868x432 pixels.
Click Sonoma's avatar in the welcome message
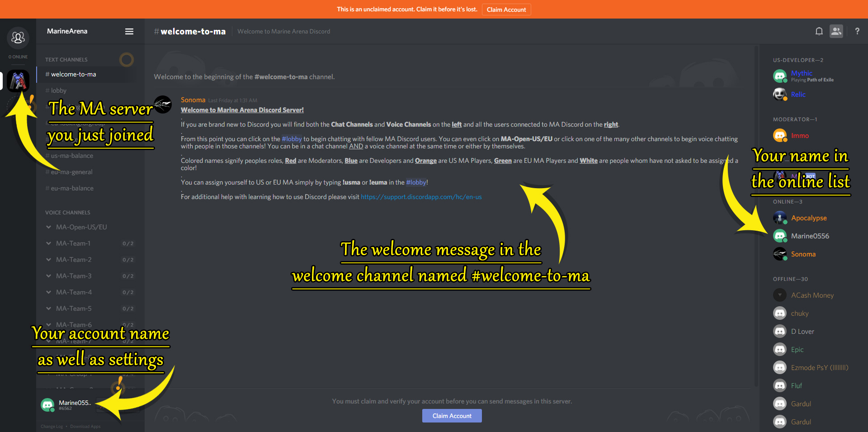coord(163,104)
